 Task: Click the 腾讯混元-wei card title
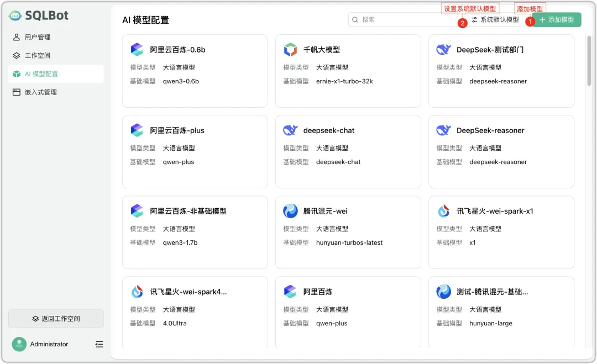[x=326, y=211]
